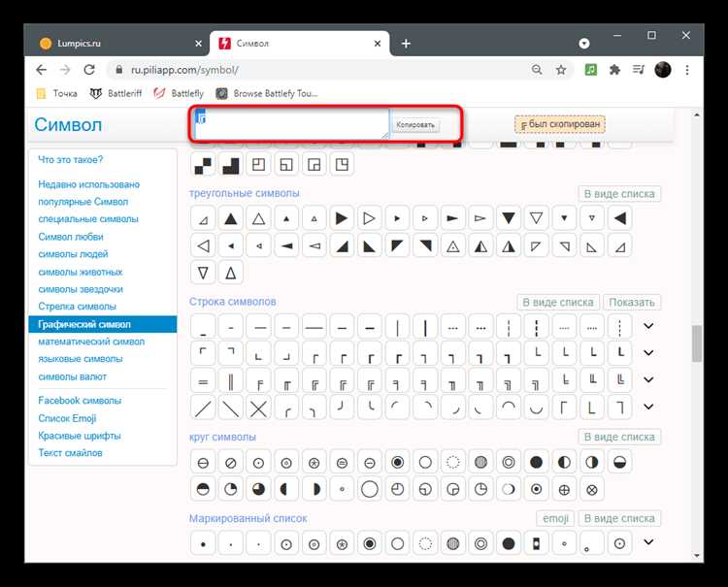Click the green music note extension icon
This screenshot has height=587, width=728.
pos(589,70)
